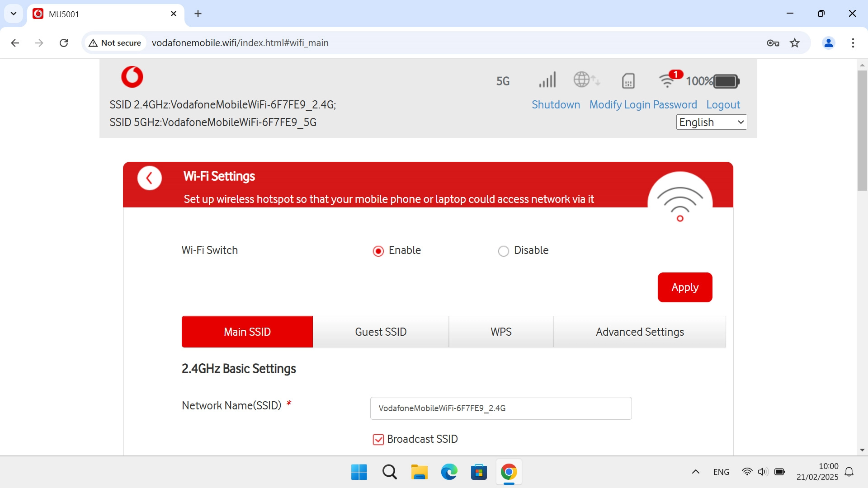Select Disable for the Wi-Fi Switch
Viewport: 868px width, 488px height.
point(504,251)
